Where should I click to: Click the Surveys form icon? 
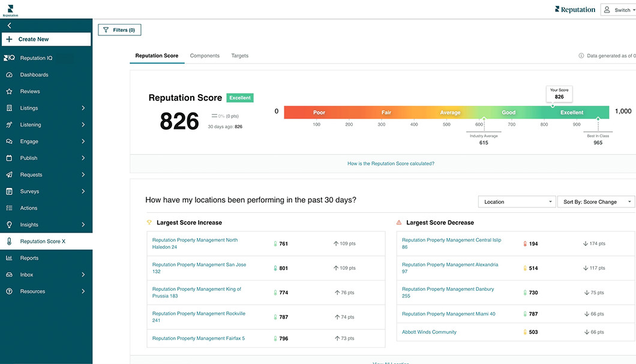pyautogui.click(x=9, y=191)
